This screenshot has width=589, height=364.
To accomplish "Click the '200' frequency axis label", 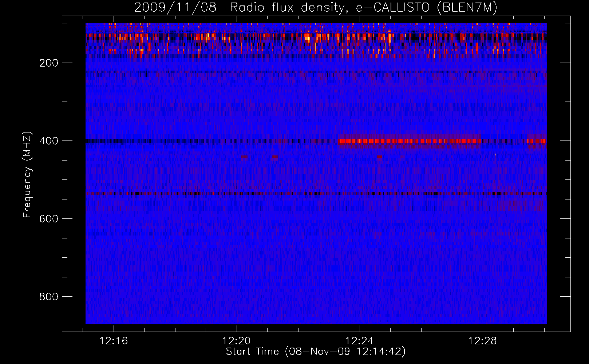I will tap(49, 63).
